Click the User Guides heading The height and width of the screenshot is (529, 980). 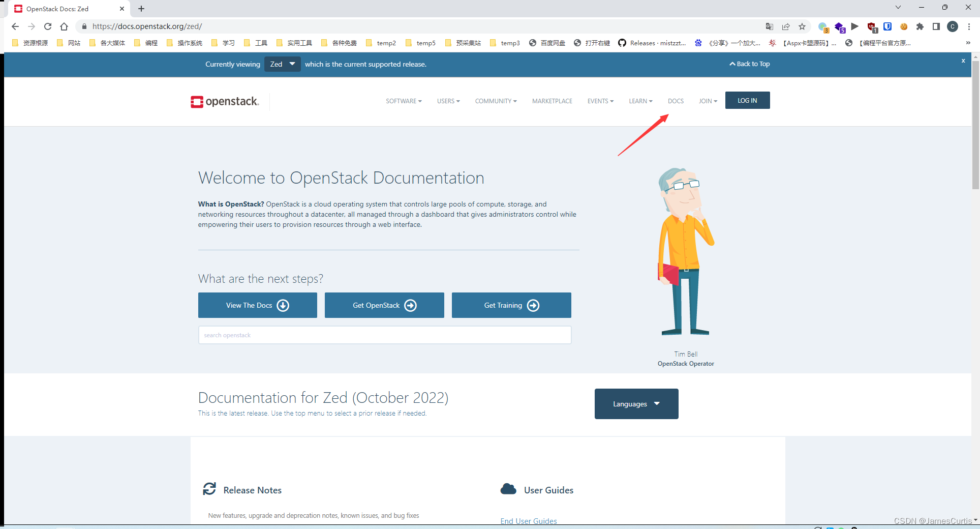[x=549, y=490]
